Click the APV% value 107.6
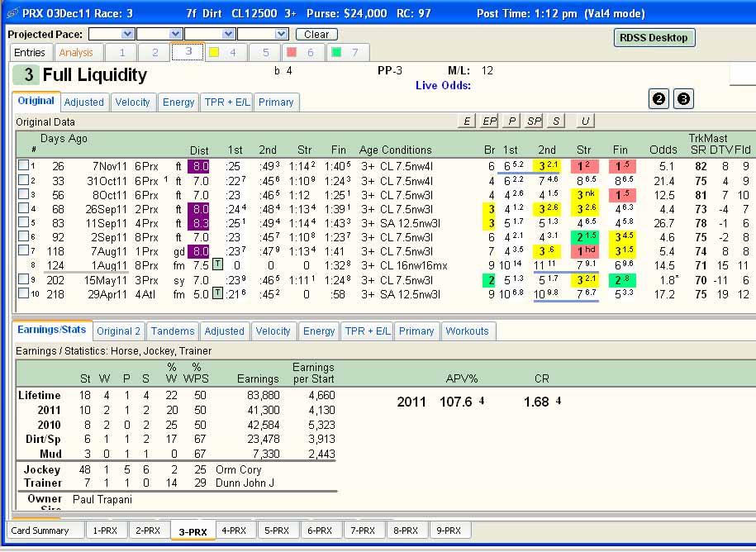 coord(455,402)
